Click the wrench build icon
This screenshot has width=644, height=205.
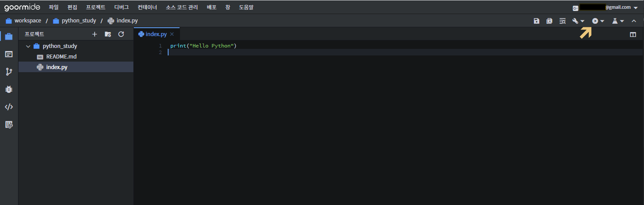(575, 21)
